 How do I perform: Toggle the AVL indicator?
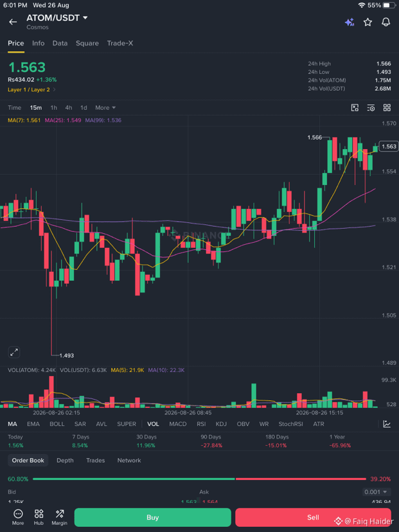click(102, 424)
